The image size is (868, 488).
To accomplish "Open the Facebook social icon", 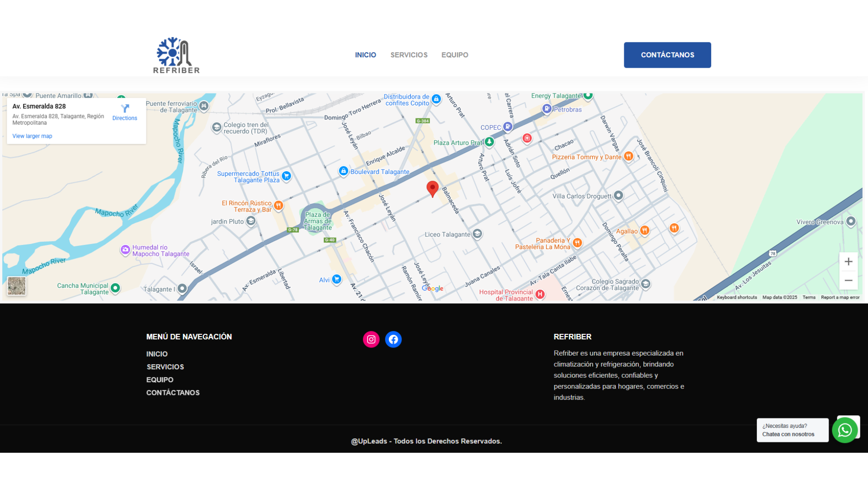I will pos(393,339).
